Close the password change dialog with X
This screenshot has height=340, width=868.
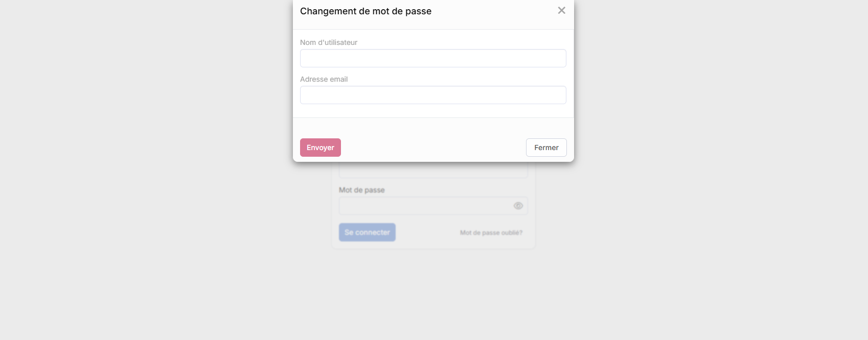561,11
